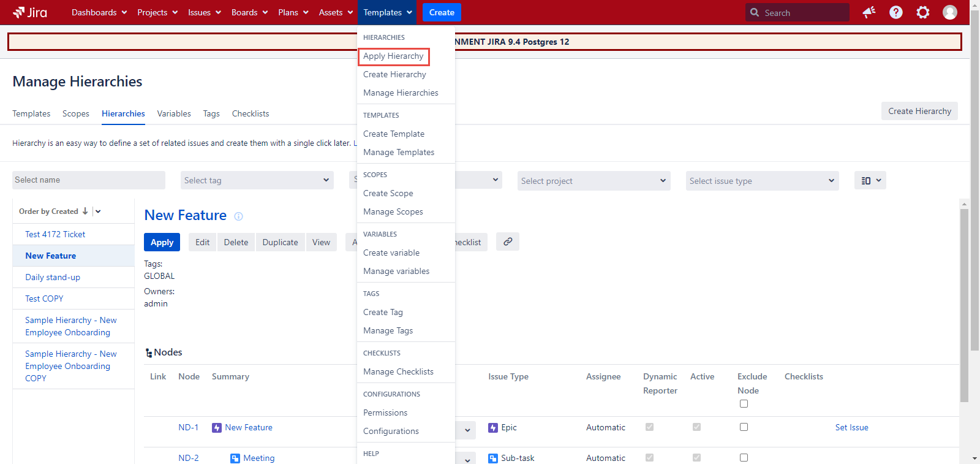The height and width of the screenshot is (464, 980).
Task: Open the Select issue type dropdown
Action: click(761, 181)
